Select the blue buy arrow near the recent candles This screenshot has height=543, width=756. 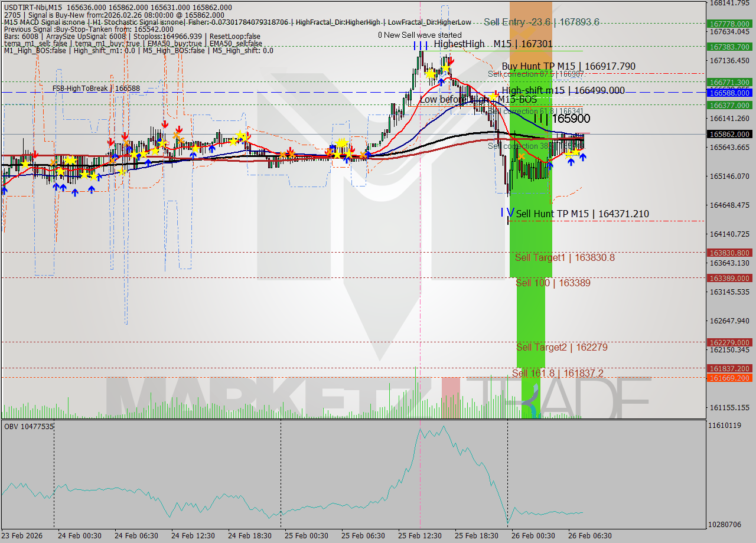582,156
